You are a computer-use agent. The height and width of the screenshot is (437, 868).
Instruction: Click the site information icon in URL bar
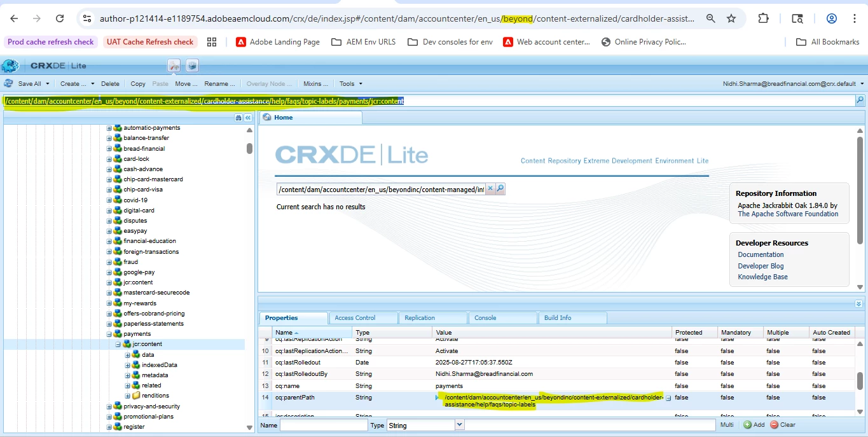pyautogui.click(x=88, y=18)
